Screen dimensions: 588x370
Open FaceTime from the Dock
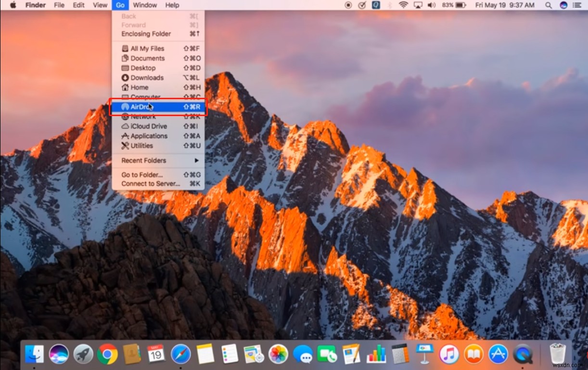tap(328, 354)
